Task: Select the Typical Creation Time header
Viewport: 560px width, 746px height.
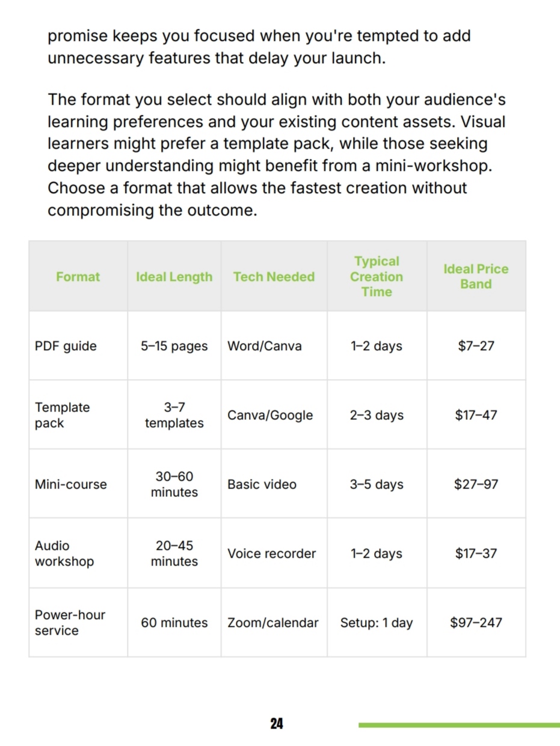Action: tap(377, 277)
